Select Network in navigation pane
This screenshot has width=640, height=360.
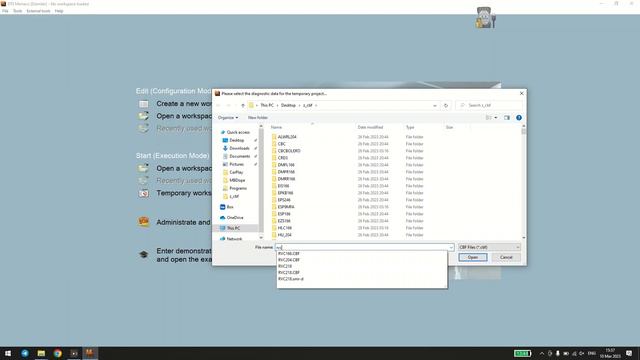(234, 239)
